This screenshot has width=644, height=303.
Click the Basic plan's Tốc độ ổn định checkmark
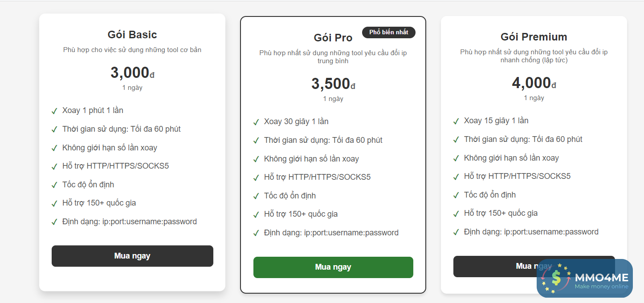pos(54,185)
